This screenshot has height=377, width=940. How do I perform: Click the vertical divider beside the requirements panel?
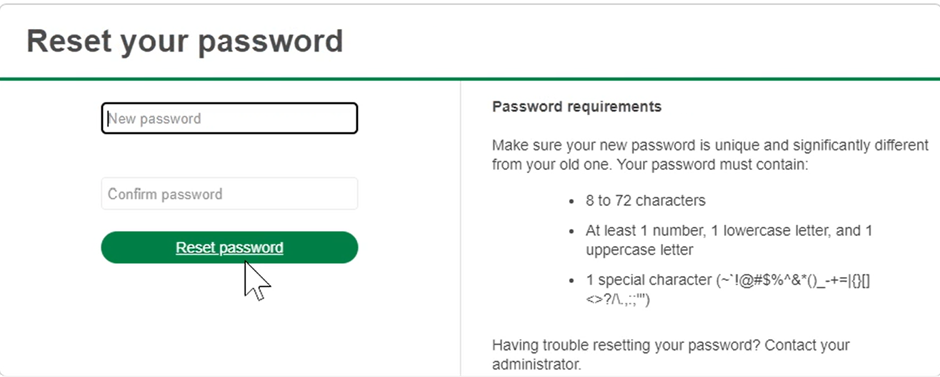pyautogui.click(x=460, y=228)
